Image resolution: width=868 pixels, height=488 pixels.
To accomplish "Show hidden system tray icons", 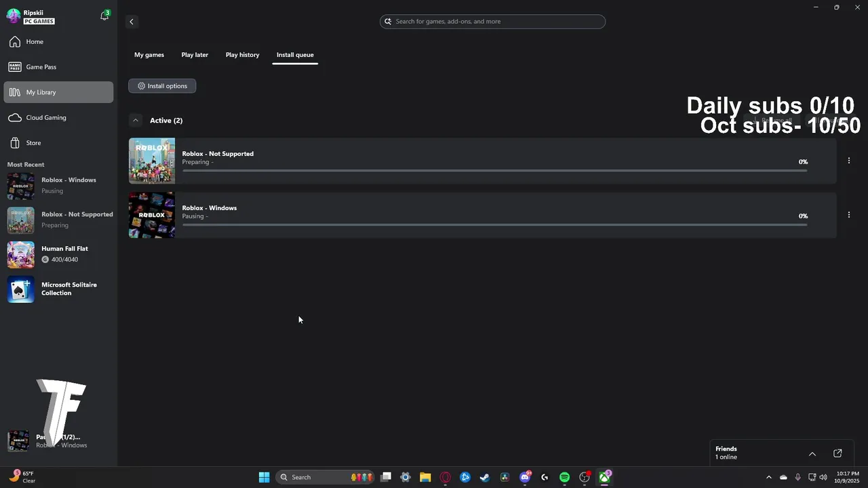I will pos(768,477).
